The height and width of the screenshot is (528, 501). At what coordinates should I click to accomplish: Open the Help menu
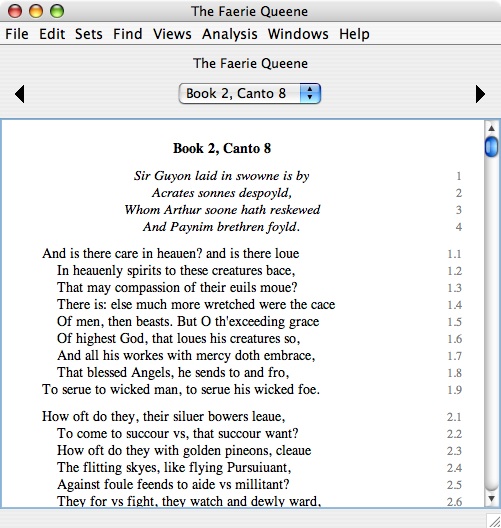coord(354,34)
